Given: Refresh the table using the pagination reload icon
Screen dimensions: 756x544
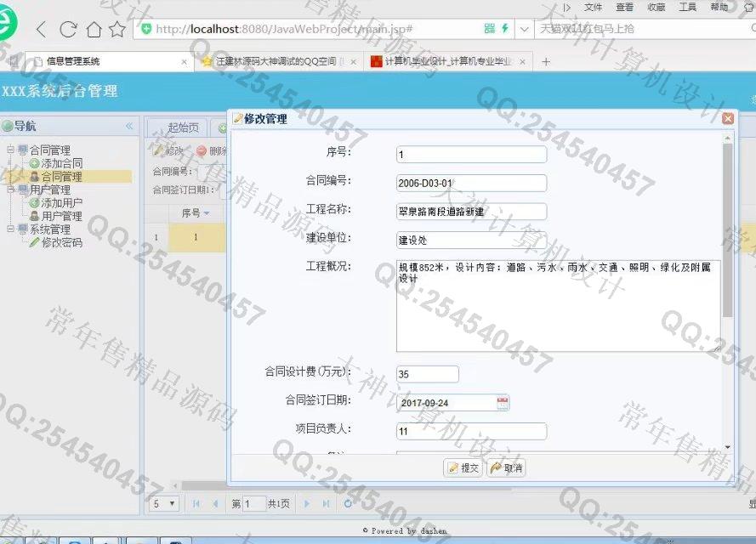Looking at the screenshot, I should (348, 504).
